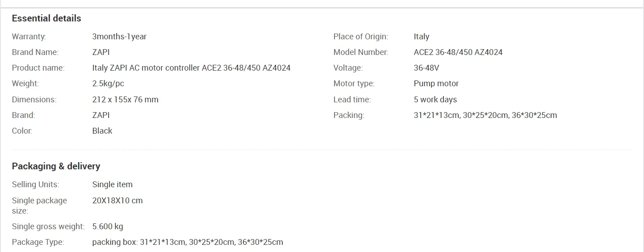Click the Packaging & delivery heading
644x252 pixels.
tap(56, 166)
